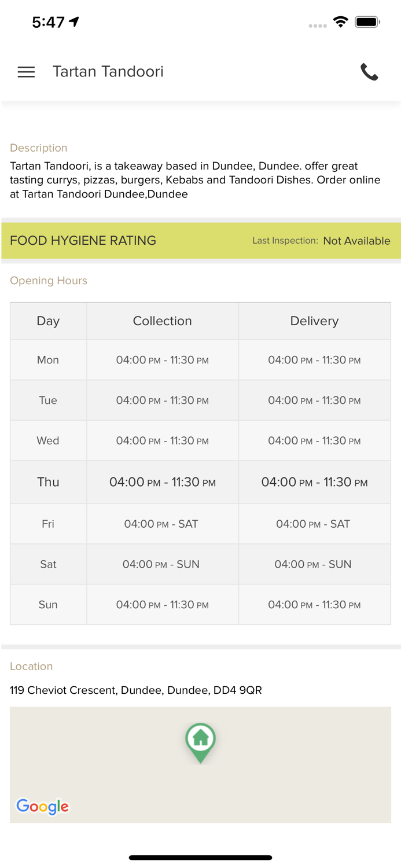This screenshot has width=401, height=868.
Task: Tap the Last Inspection Not Available text
Action: point(321,241)
